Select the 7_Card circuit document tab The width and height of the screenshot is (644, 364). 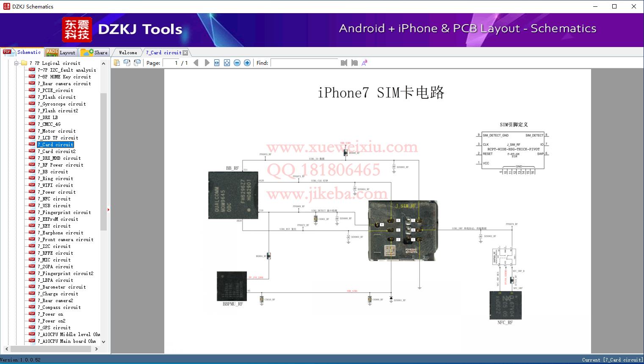coord(163,53)
